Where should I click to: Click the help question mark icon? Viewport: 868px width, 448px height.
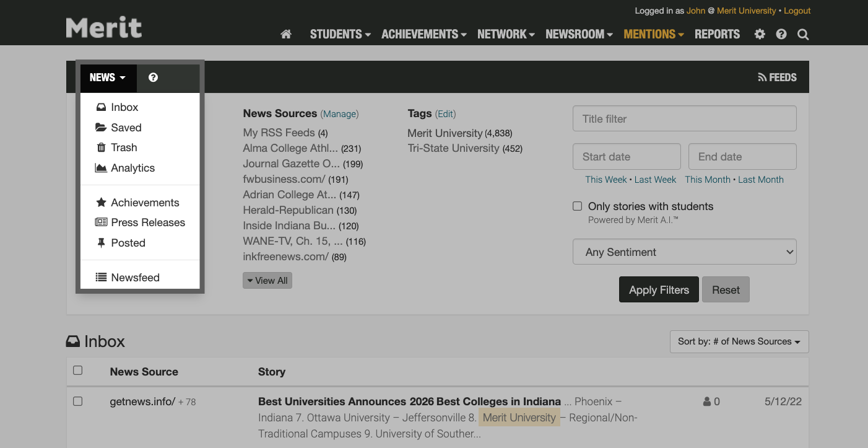(781, 34)
